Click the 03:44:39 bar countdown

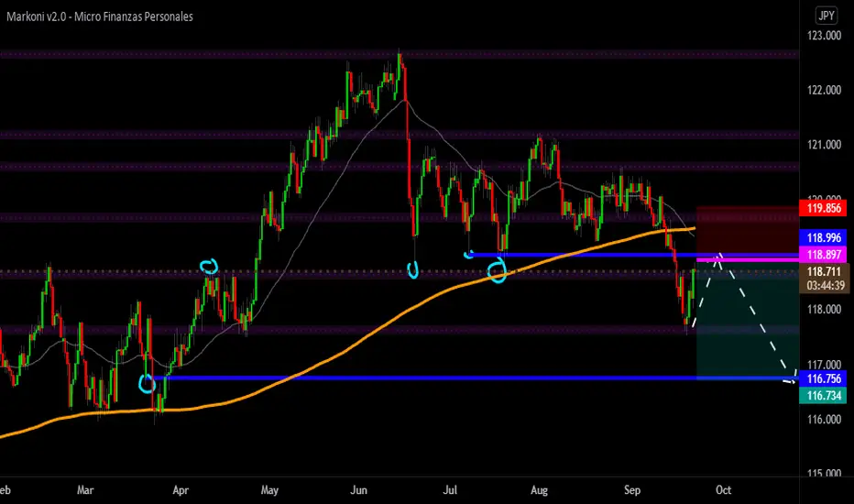click(x=824, y=286)
